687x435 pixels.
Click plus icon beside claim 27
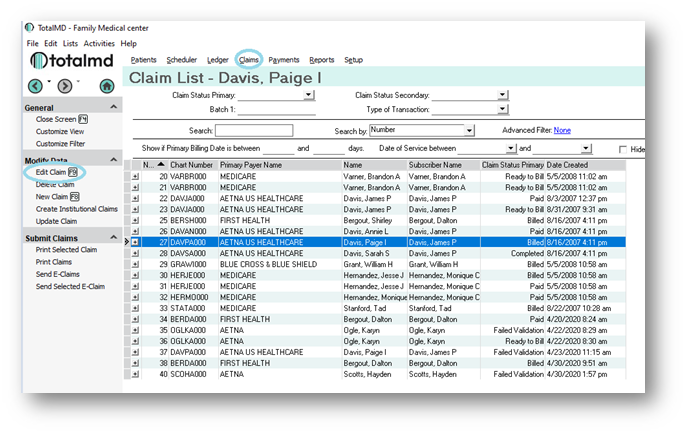(136, 242)
